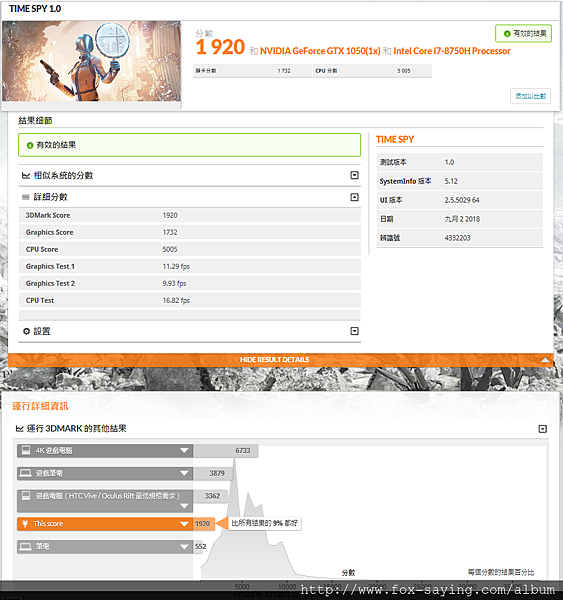
Task: Click the CPU Score value 5005 in the detailed scores table
Action: [x=170, y=249]
